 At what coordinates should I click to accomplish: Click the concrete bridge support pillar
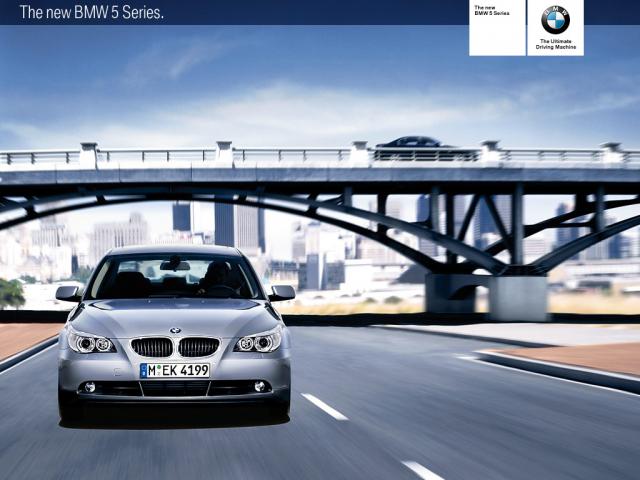518,298
